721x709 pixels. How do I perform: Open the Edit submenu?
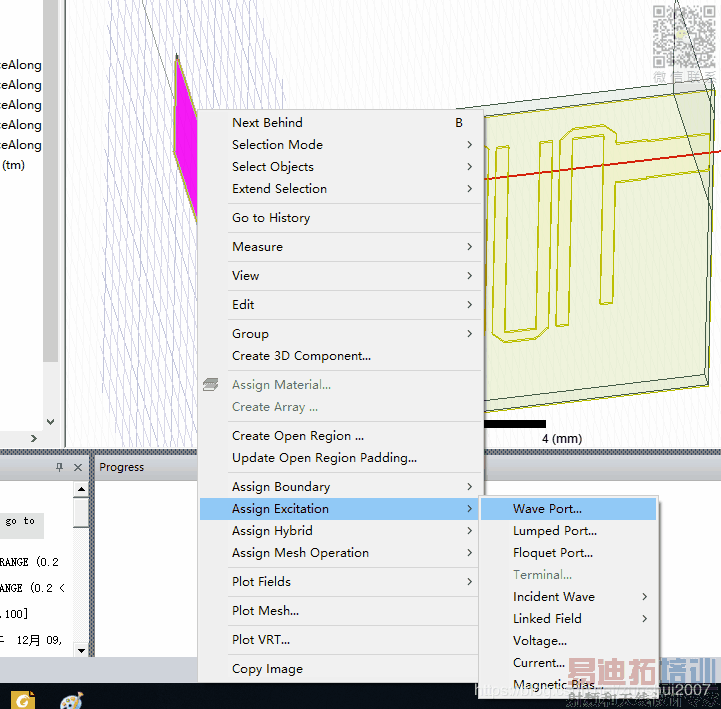[340, 305]
